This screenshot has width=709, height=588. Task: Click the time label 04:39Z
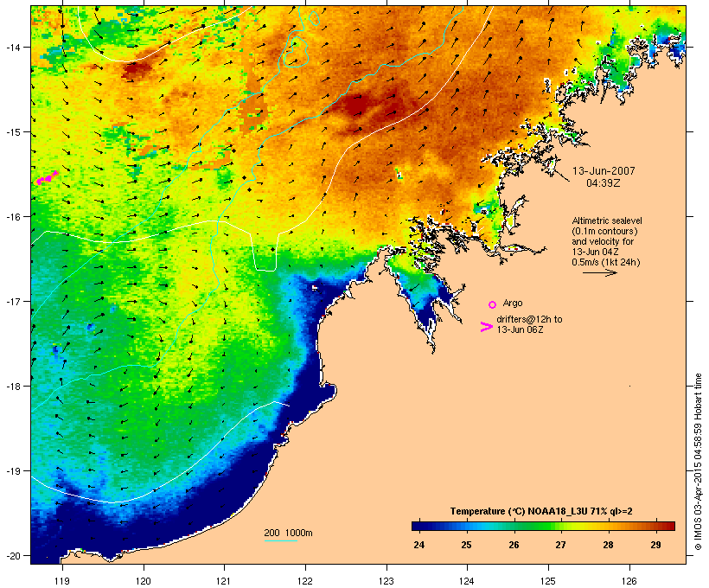(604, 183)
